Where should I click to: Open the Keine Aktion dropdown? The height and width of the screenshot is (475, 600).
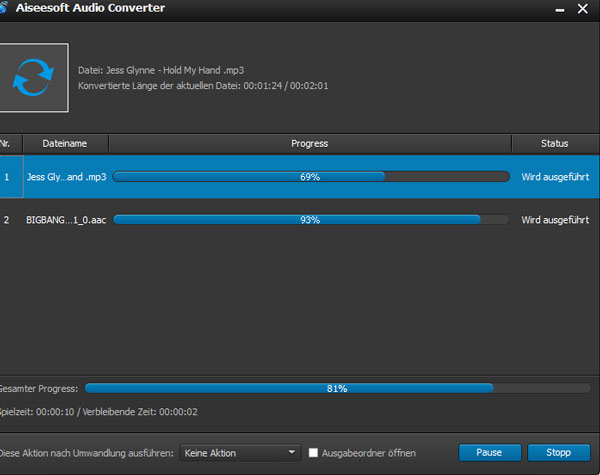240,453
